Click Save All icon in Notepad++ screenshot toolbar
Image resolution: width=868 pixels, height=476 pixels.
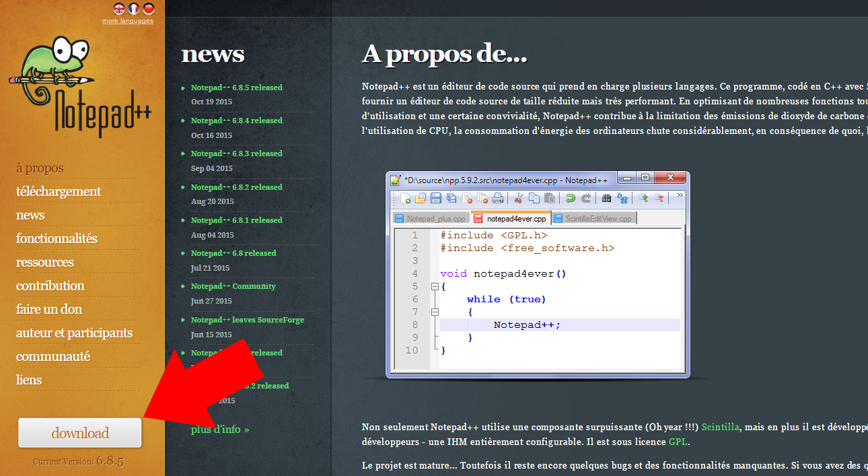coord(451,198)
